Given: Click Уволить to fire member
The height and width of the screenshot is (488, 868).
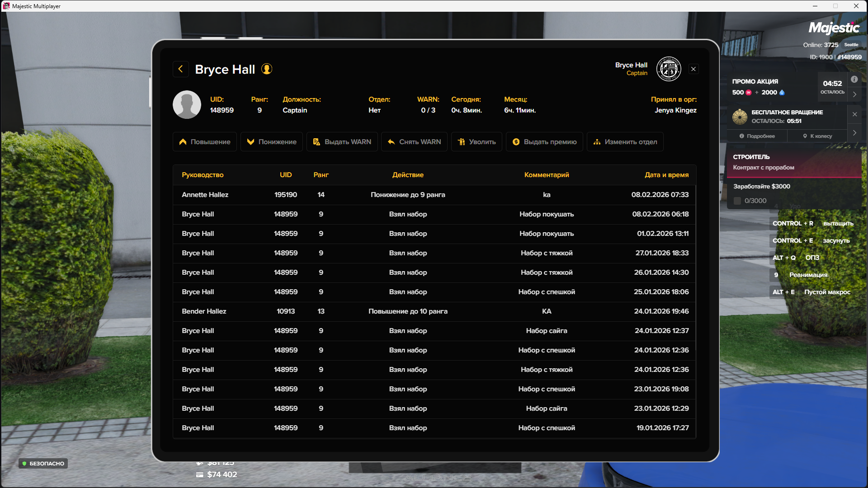Looking at the screenshot, I should (x=476, y=142).
